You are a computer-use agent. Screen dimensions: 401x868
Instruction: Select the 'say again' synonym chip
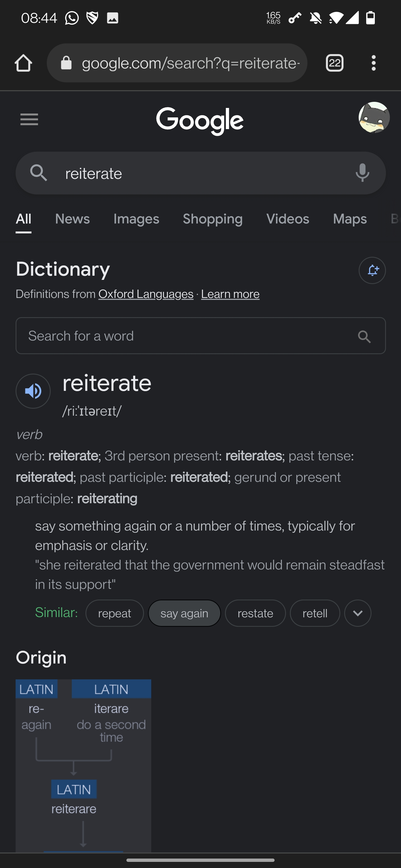click(184, 613)
